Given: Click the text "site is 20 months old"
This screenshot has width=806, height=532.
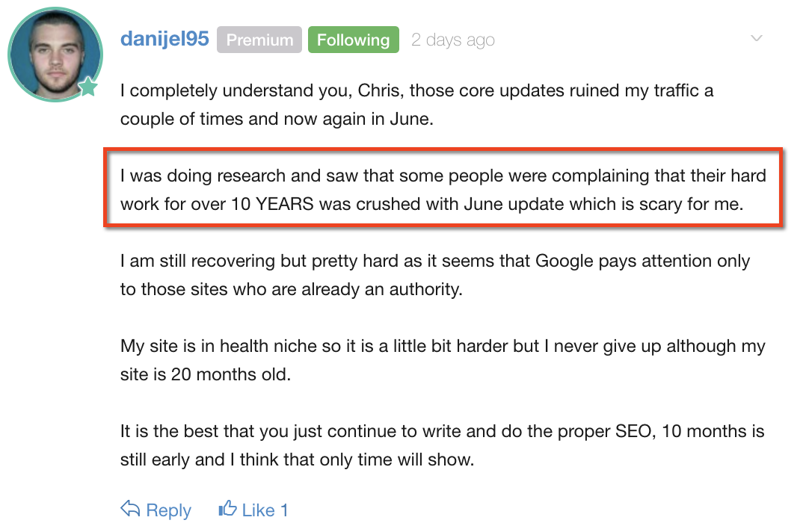Looking at the screenshot, I should click(206, 374).
